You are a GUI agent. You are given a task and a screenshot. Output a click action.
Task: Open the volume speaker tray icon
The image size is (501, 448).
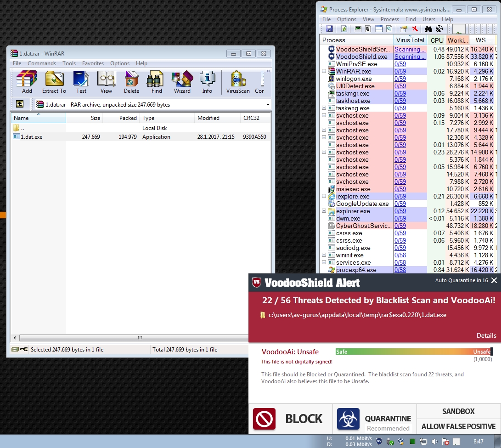pyautogui.click(x=434, y=442)
